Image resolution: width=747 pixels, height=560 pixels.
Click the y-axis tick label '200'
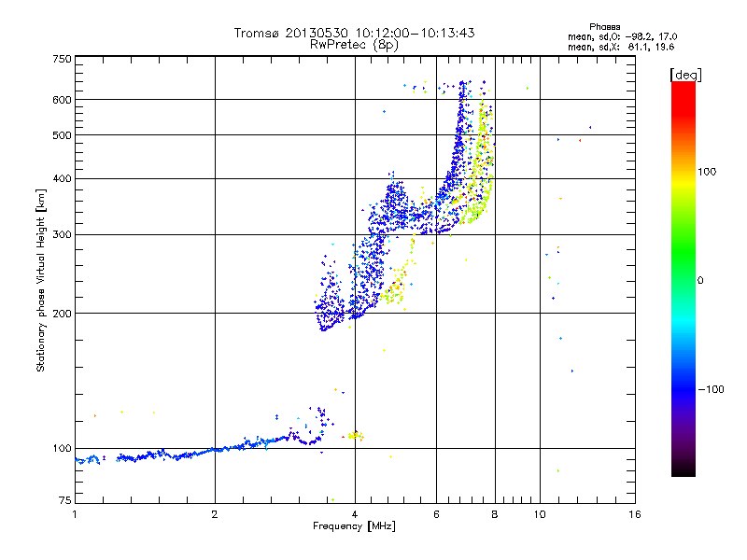[x=62, y=314]
